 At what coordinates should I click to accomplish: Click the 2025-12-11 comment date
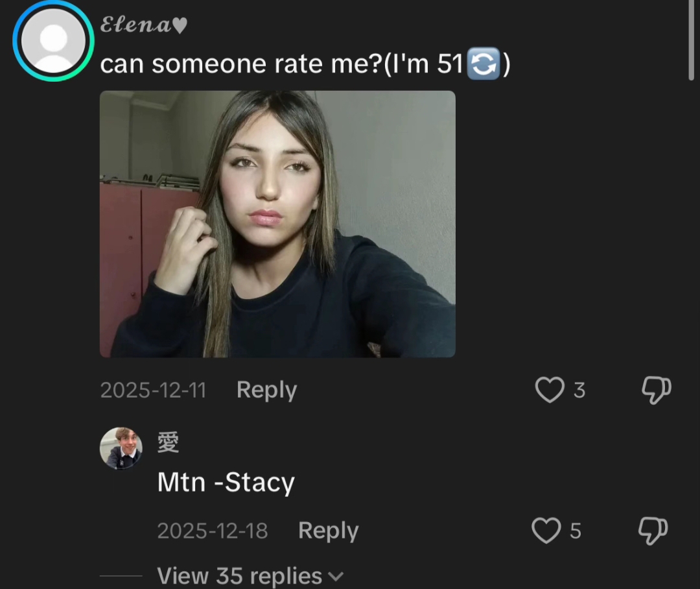(x=153, y=391)
